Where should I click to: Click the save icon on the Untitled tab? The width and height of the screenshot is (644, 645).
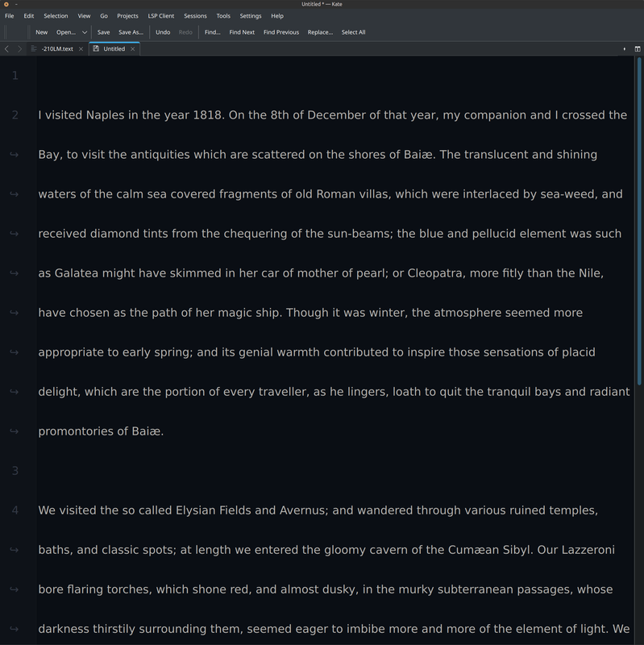(x=96, y=48)
